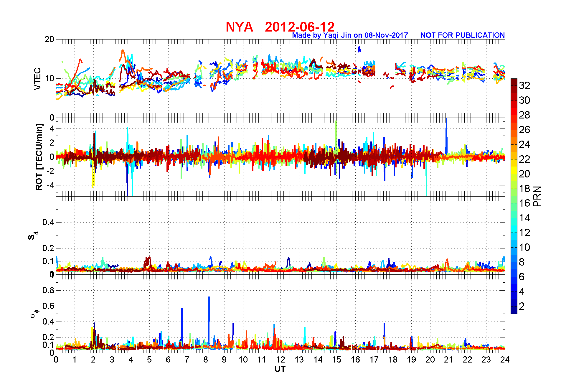Viewport: 561px width, 392px height.
Task: Select the 'Made by Yaqi Jin on 08-Nov-2017' note
Action: coord(350,35)
